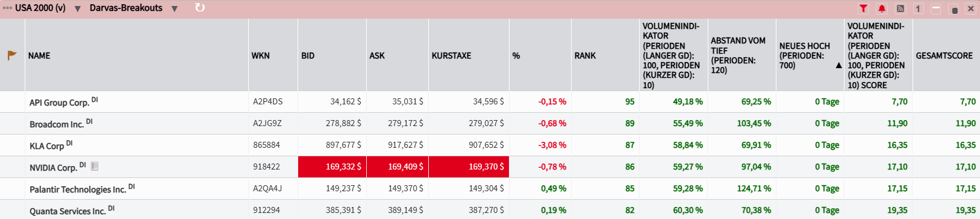The height and width of the screenshot is (219, 980).
Task: Sort by the RANK column header
Action: tap(585, 56)
